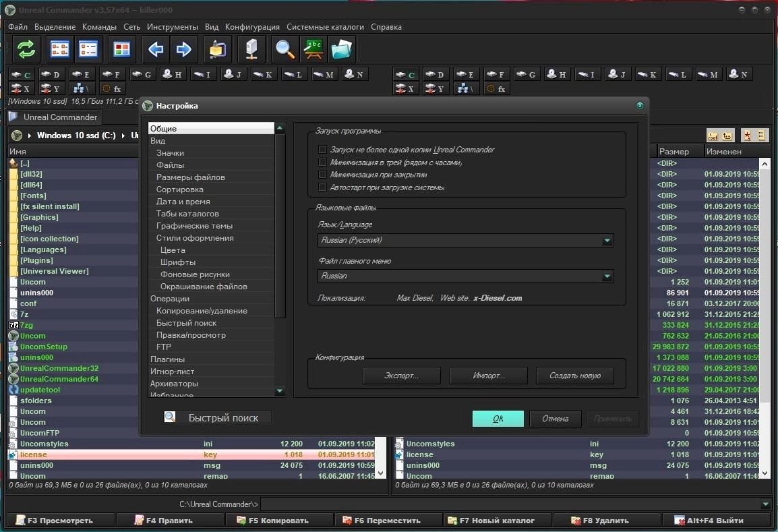Open the Выделение menu
The width and height of the screenshot is (778, 532).
pos(55,27)
